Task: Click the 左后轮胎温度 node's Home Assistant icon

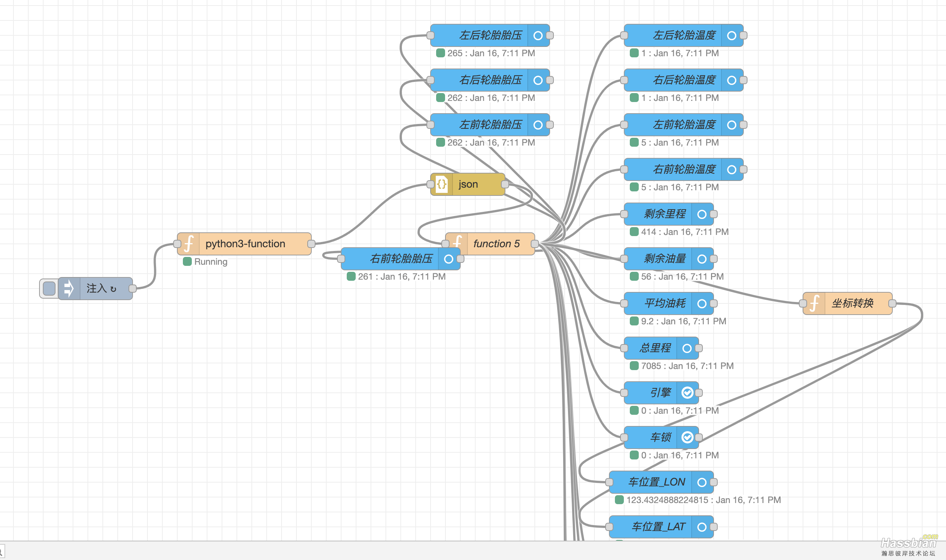Action: click(732, 35)
